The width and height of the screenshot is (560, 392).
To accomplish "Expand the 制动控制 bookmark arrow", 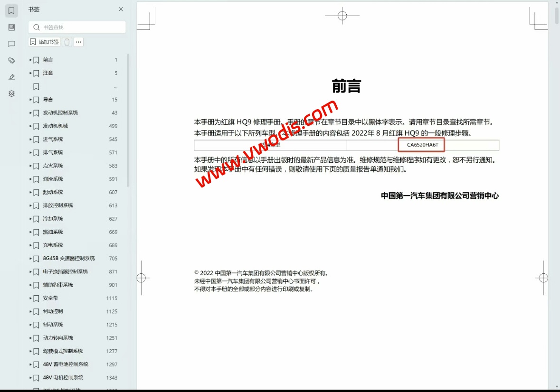I will click(30, 311).
